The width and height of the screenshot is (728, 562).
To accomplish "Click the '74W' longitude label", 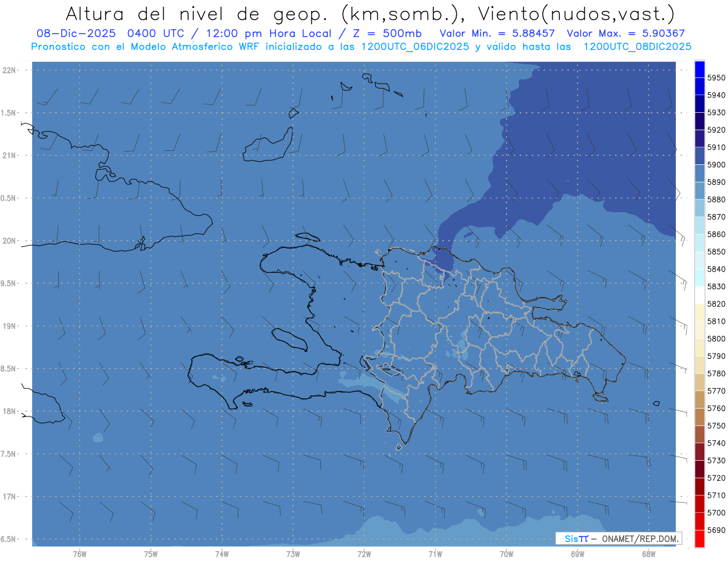I will tap(222, 554).
